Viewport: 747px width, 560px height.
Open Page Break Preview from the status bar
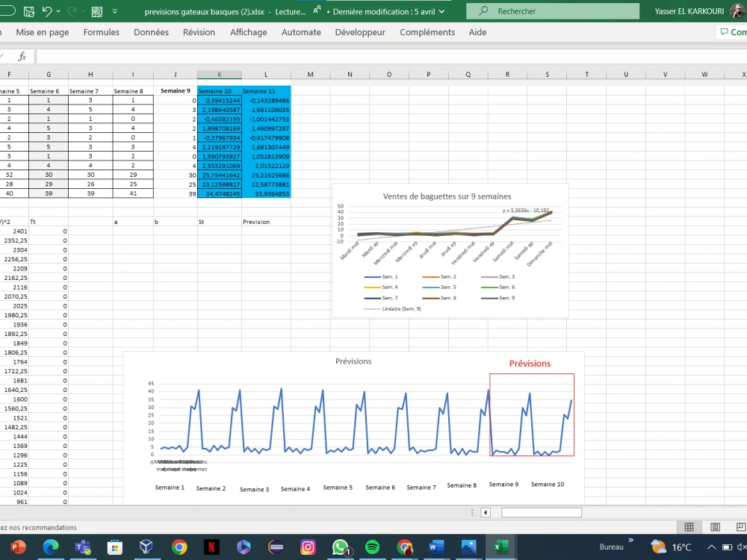click(x=740, y=527)
